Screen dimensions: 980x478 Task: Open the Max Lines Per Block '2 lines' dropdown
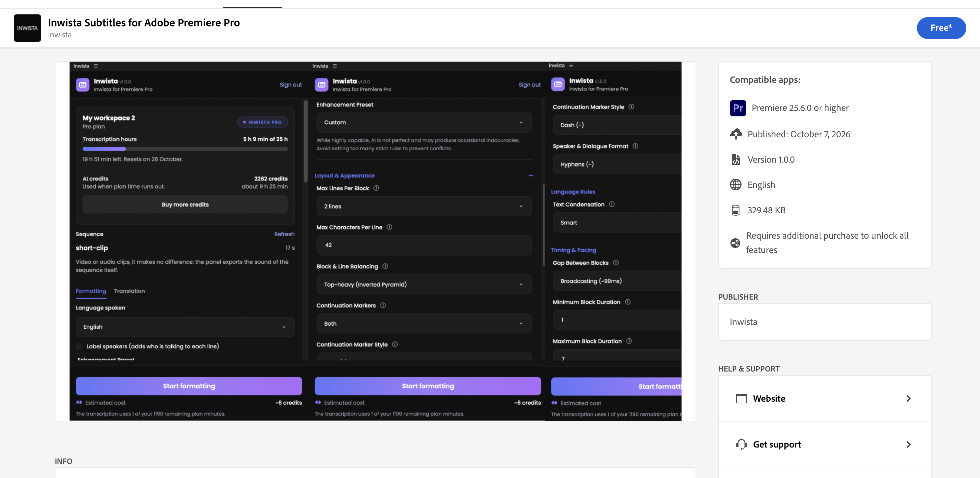pyautogui.click(x=424, y=206)
